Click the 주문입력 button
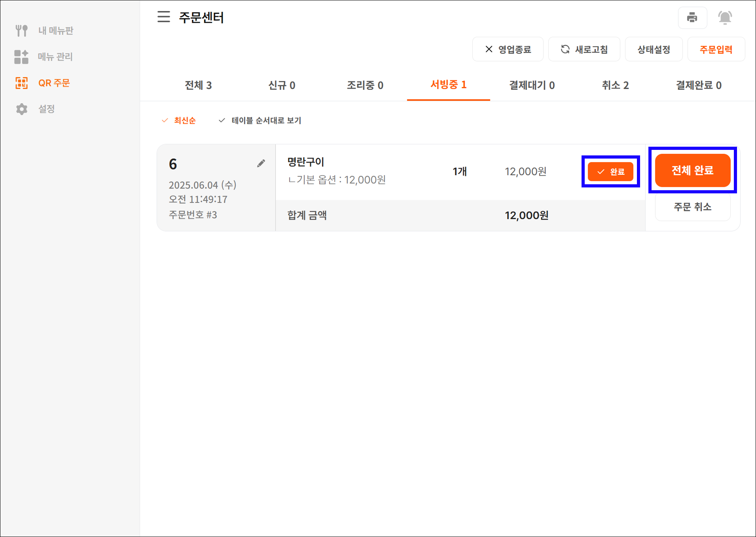The width and height of the screenshot is (756, 537). (716, 49)
